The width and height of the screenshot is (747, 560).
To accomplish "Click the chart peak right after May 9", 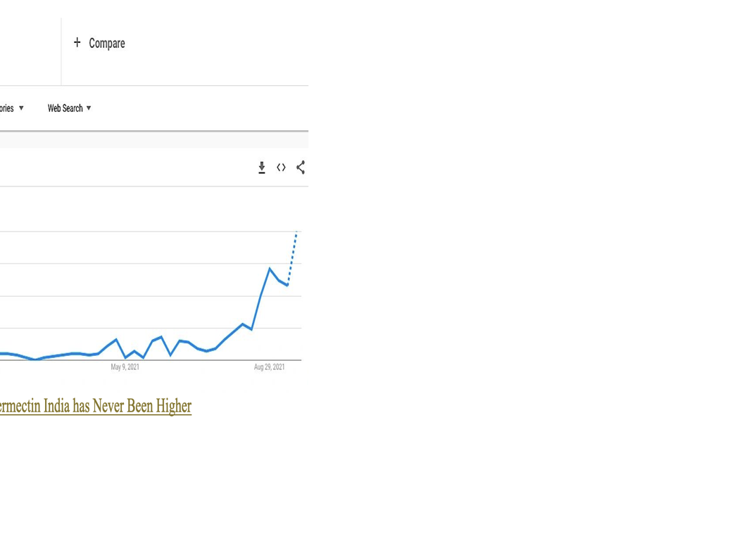I will coord(161,337).
